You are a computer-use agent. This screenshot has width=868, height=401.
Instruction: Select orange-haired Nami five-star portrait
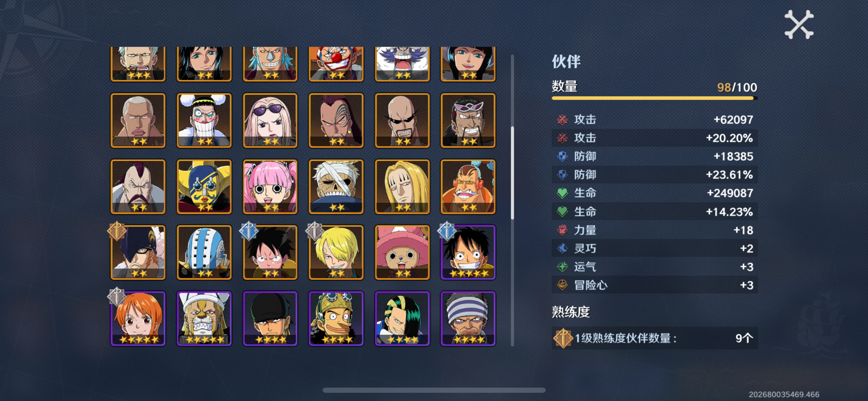coord(138,318)
